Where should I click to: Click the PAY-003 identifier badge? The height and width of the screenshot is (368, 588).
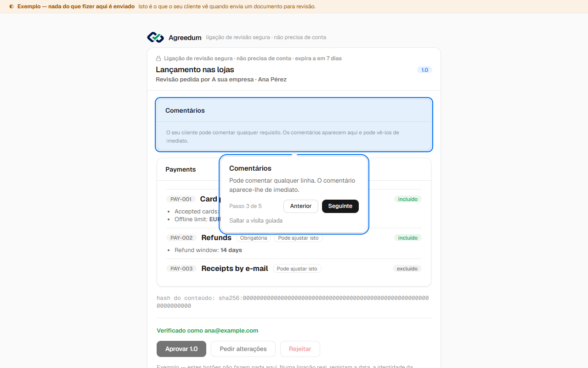tap(181, 269)
